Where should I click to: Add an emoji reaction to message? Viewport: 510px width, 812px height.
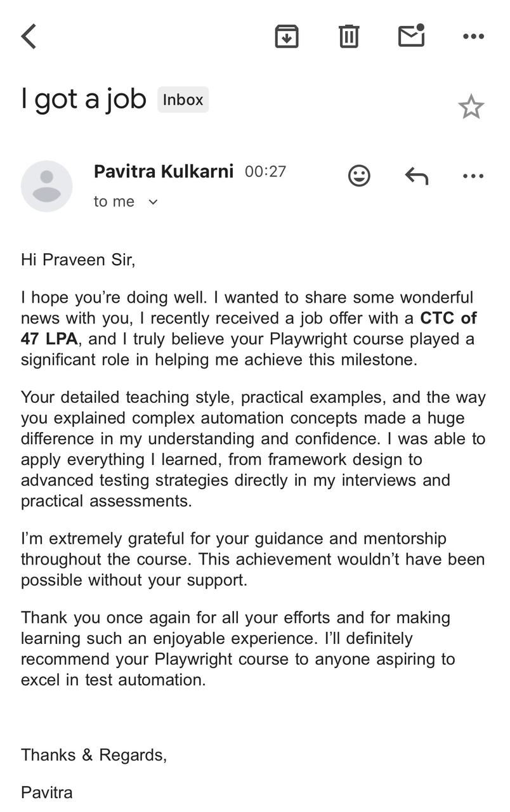click(x=359, y=176)
